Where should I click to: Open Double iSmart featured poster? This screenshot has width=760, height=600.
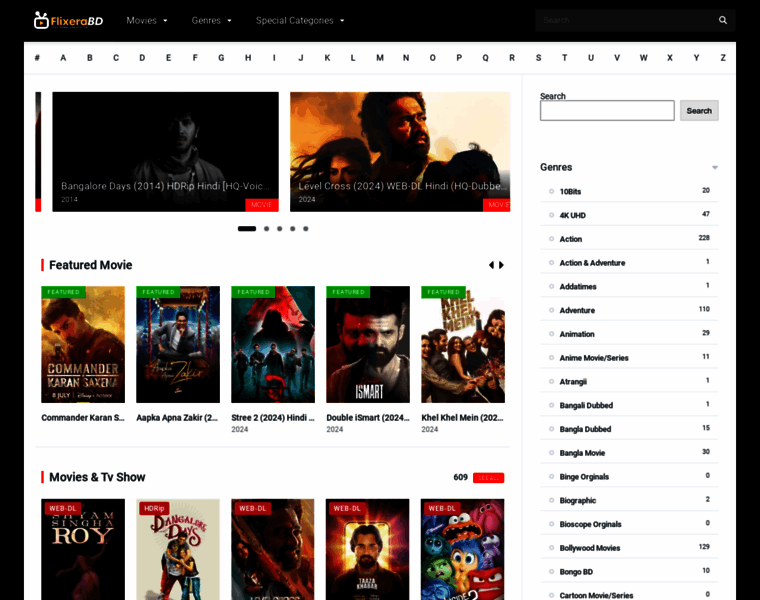pyautogui.click(x=368, y=344)
